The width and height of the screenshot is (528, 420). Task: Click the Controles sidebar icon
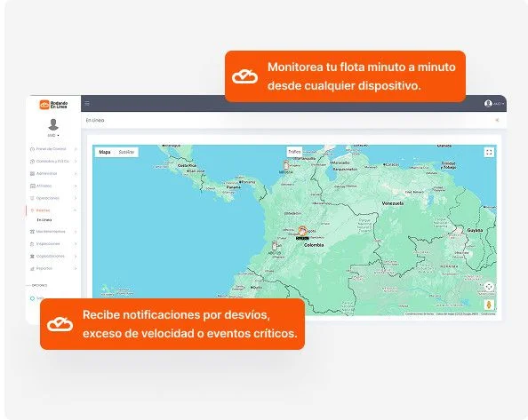32,162
